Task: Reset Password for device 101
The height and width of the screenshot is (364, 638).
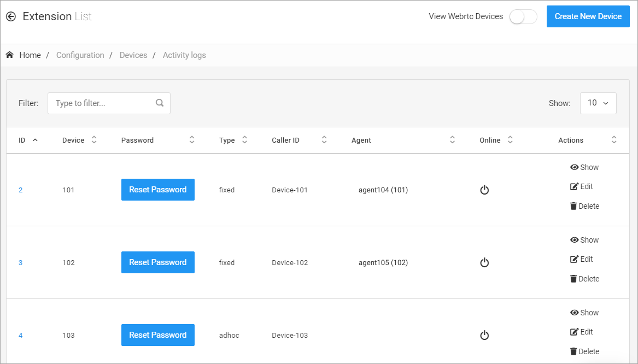Action: click(158, 190)
